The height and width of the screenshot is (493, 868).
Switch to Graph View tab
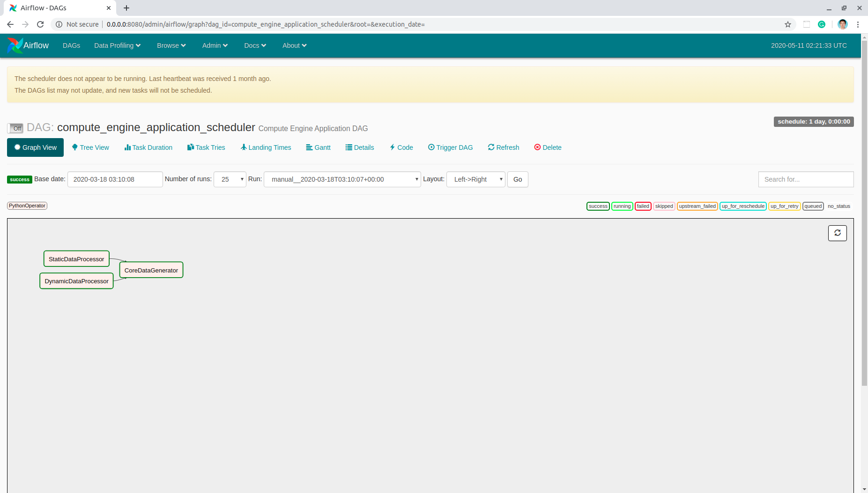[x=35, y=147]
